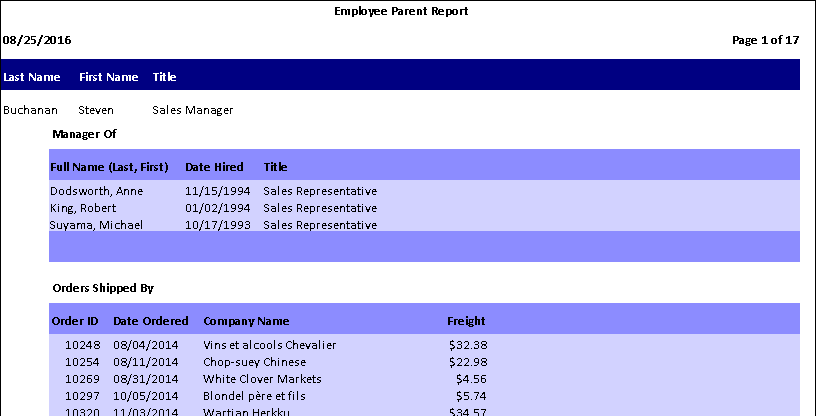This screenshot has width=816, height=416.
Task: Click the Employee Parent Report title
Action: pyautogui.click(x=401, y=12)
